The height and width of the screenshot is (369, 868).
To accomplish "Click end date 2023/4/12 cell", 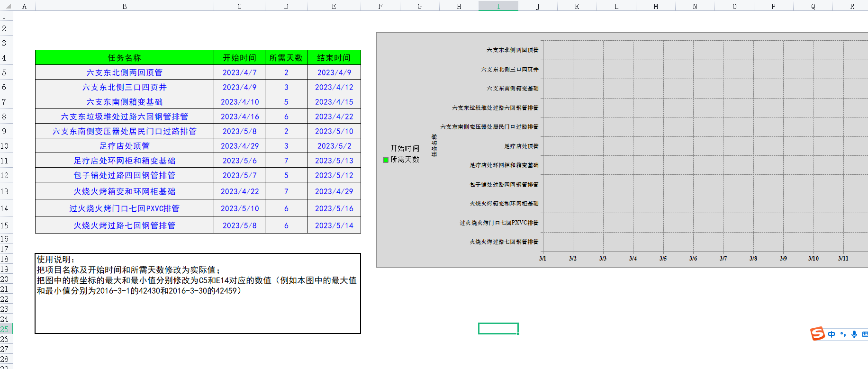I will pos(334,87).
